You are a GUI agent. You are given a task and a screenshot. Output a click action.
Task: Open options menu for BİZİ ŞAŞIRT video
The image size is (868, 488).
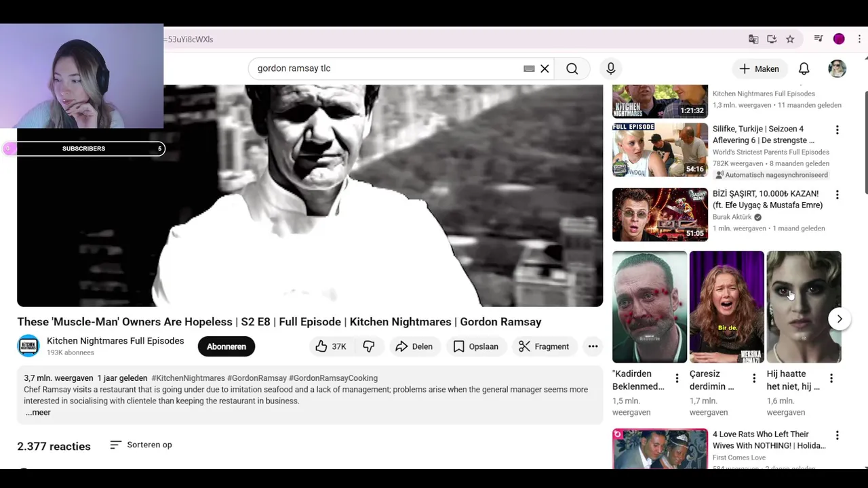[837, 195]
